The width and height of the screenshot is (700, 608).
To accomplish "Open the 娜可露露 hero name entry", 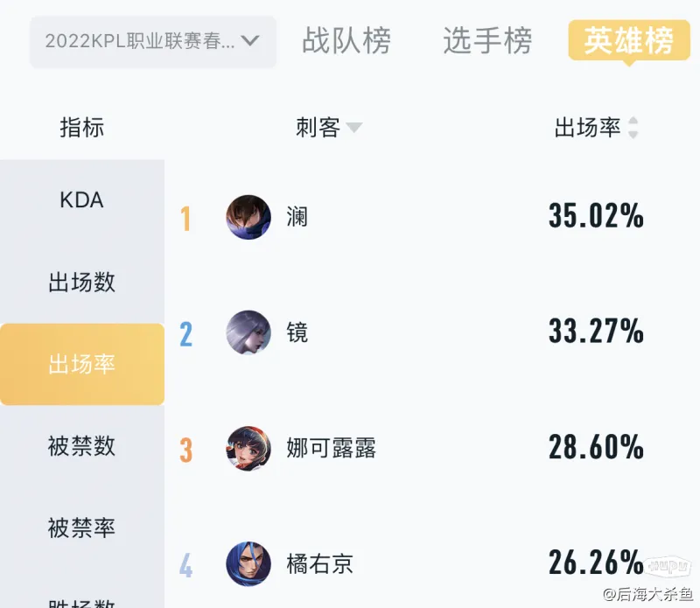I will click(x=331, y=448).
